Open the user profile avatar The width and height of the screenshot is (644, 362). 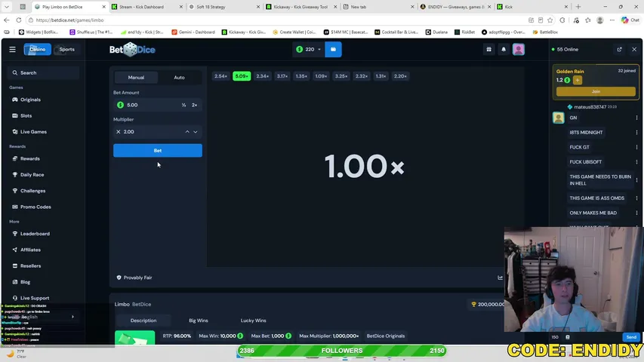pos(519,49)
